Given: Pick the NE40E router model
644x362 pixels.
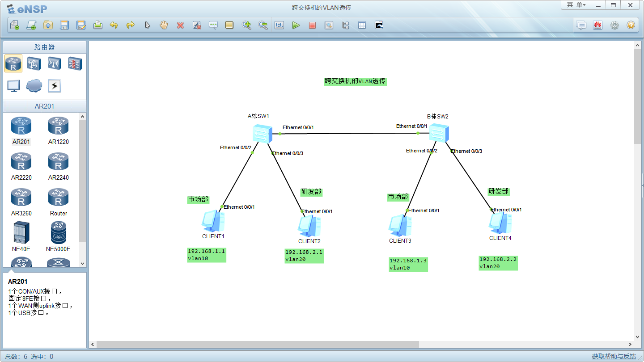Looking at the screenshot, I should click(21, 237).
